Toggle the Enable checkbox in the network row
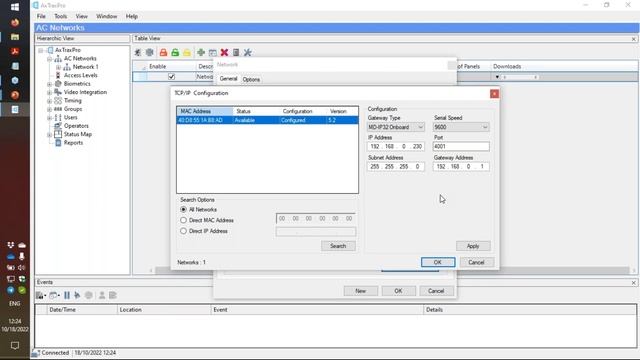The image size is (640, 360). tap(171, 76)
